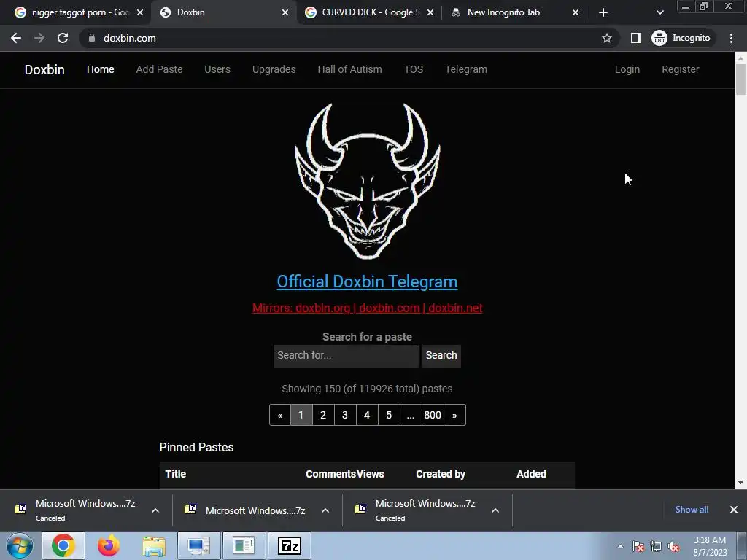Click the doxbin.net mirror link
The height and width of the screenshot is (560, 747).
coord(455,308)
